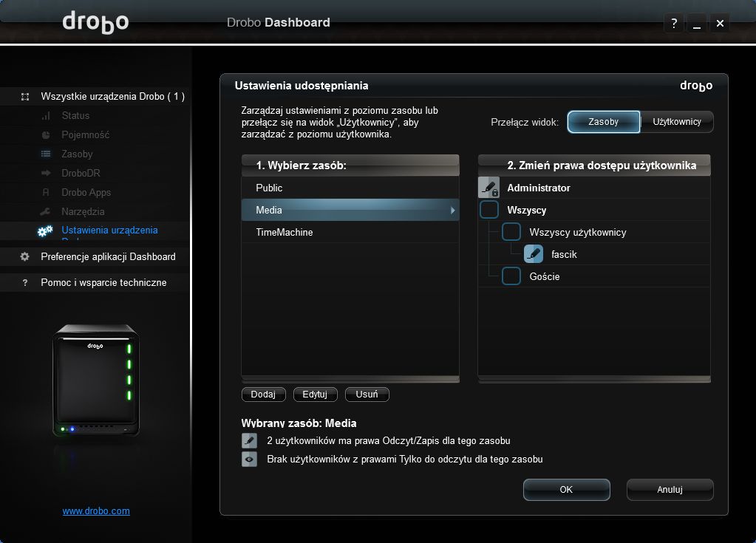Switch view to Użytkownicy tab
756x543 pixels.
point(677,122)
